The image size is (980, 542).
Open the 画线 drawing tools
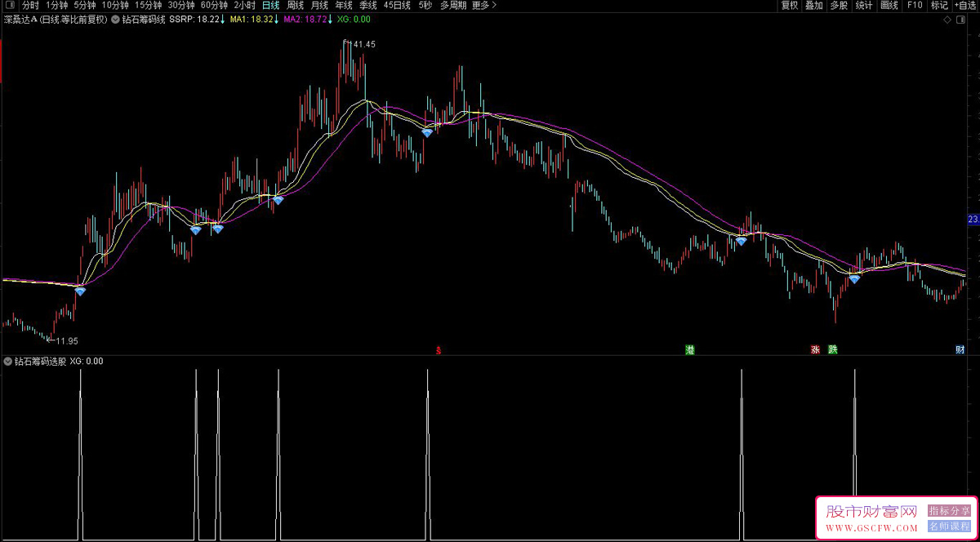pyautogui.click(x=889, y=5)
